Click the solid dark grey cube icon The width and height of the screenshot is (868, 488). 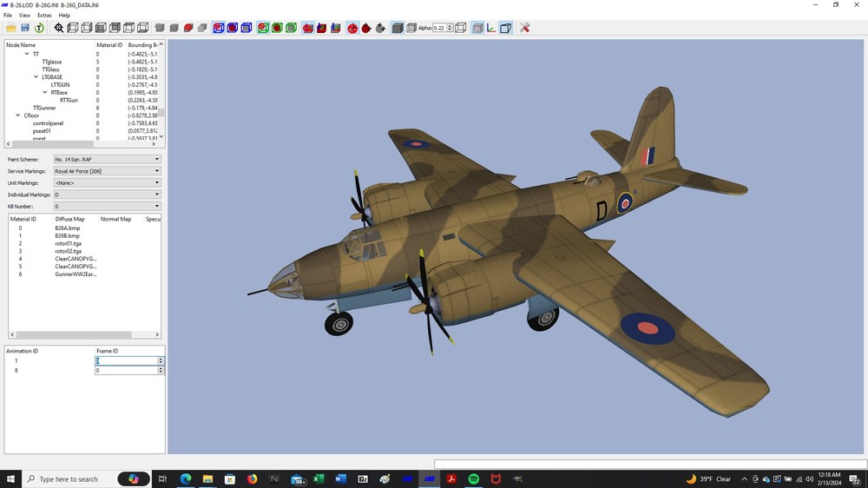point(398,28)
